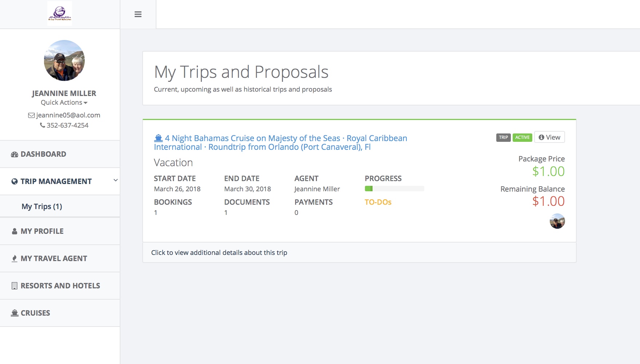
Task: Open Jeannine Miller's profile photo
Action: (x=64, y=60)
